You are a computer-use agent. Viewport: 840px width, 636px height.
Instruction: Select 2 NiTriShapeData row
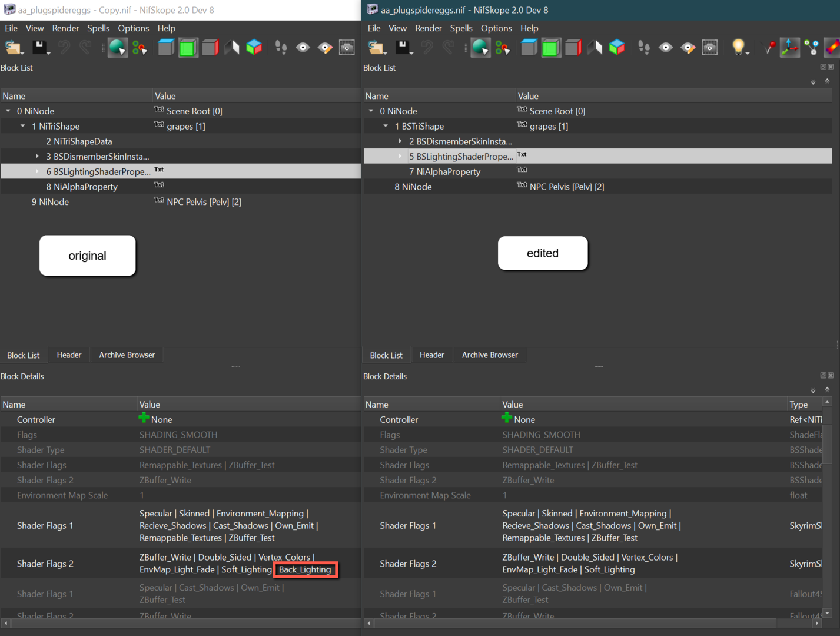(180, 141)
